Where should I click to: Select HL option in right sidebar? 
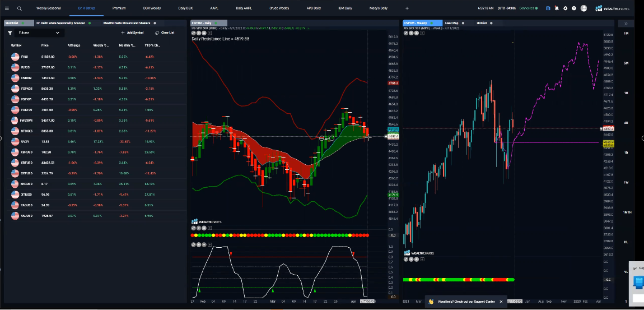pos(626,242)
